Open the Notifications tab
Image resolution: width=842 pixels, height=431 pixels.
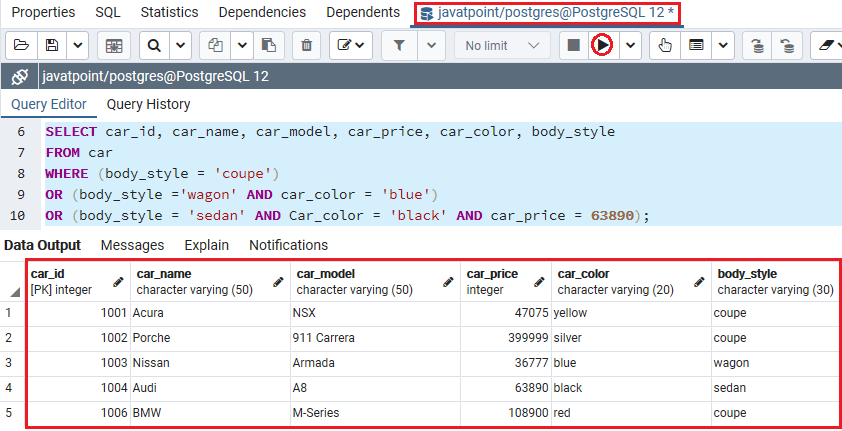288,245
